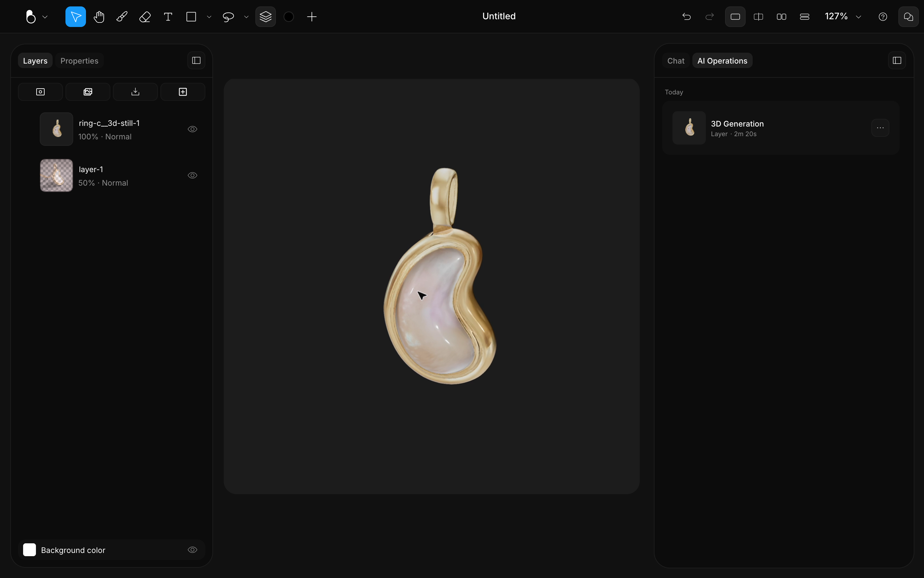
Task: Open the 3D Generation operation thumbnail
Action: pos(689,128)
